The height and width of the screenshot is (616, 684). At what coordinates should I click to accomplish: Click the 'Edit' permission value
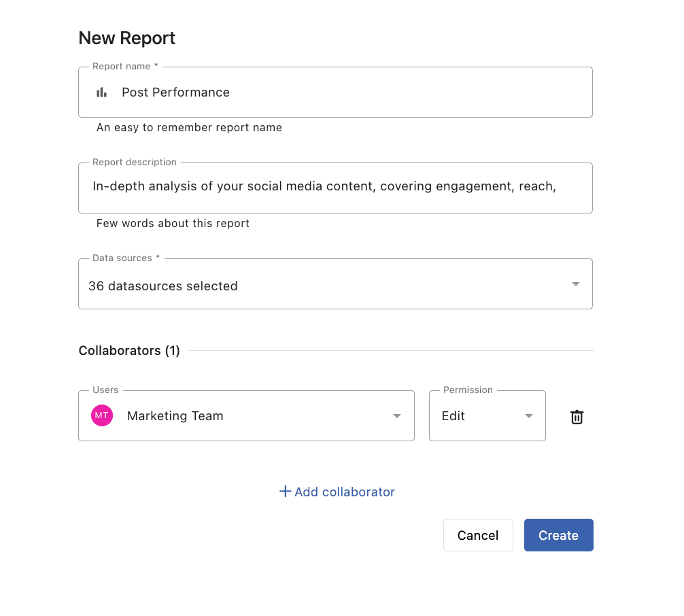[x=454, y=416]
